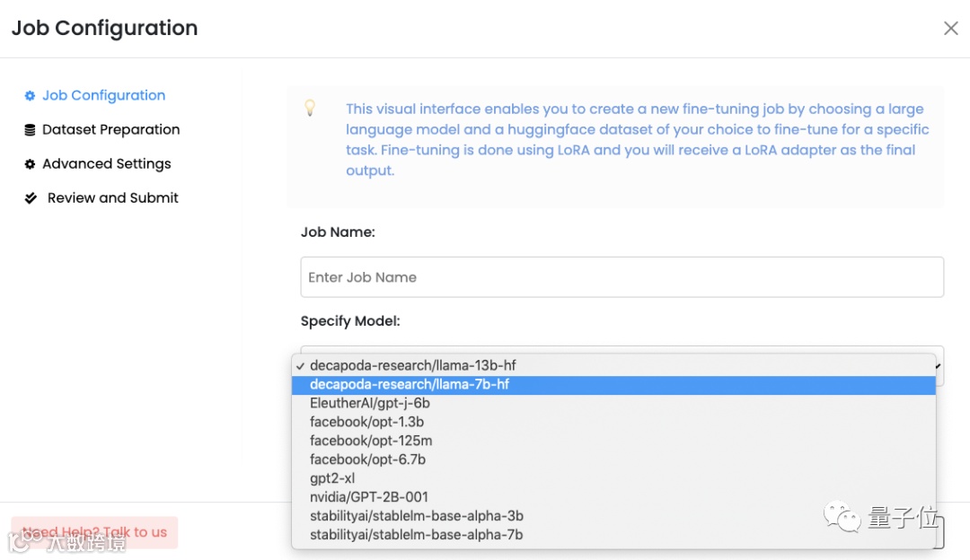Pick EleutherAI/gpt-j-6b model option
Screen dimensions: 970x560
370,404
